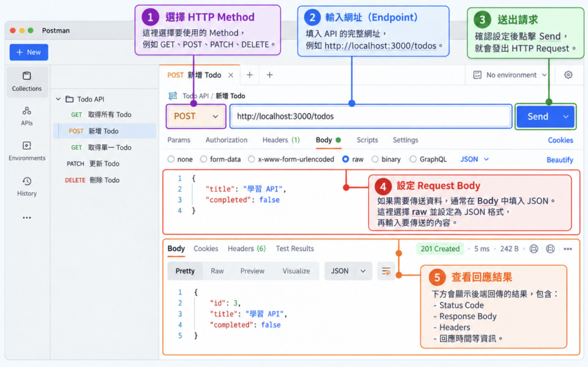Open the POST HTTP method dropdown
Viewport: 588px width, 367px height.
[x=196, y=117]
